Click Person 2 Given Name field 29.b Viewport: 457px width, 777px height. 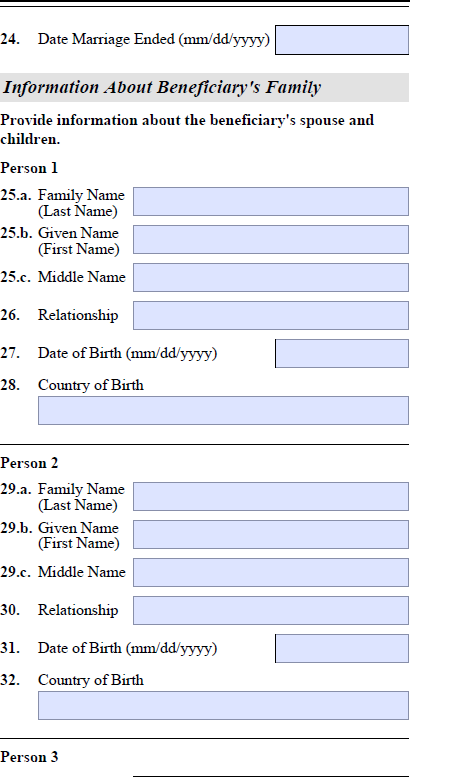[271, 534]
